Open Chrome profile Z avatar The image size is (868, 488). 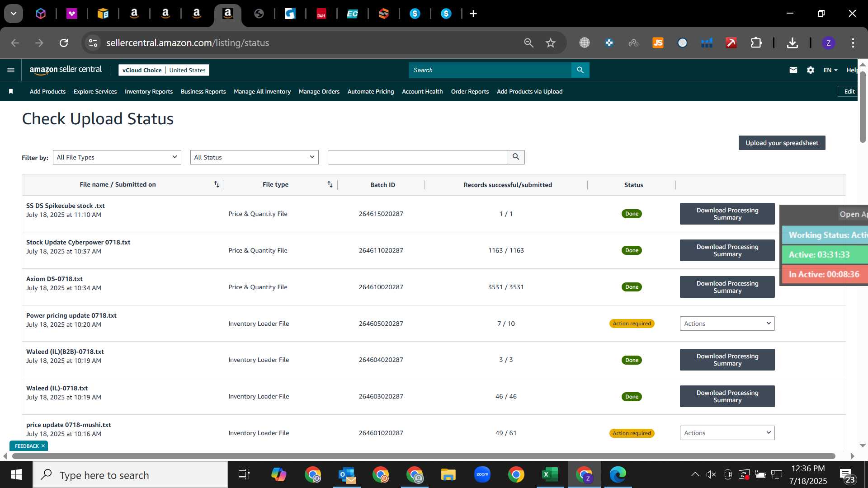pos(828,43)
